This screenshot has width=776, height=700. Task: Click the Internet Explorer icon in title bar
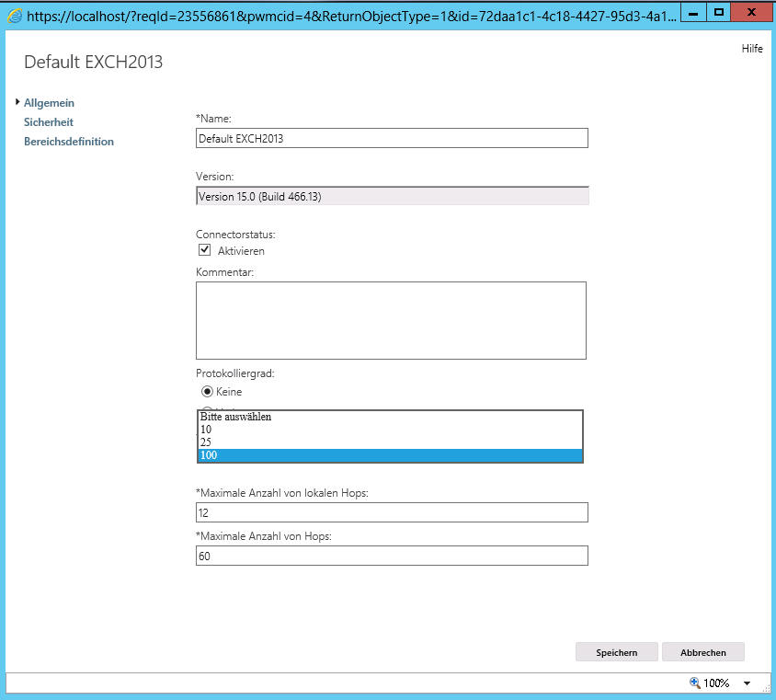pos(15,16)
